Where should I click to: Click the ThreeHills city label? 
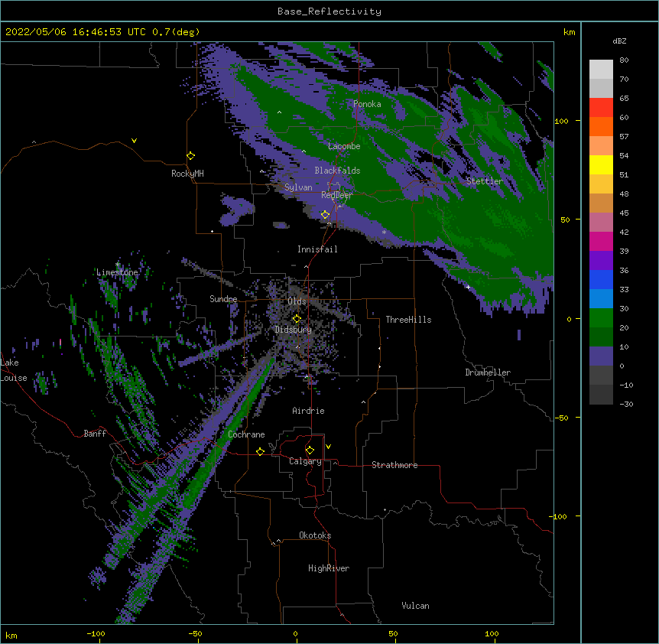(x=408, y=320)
